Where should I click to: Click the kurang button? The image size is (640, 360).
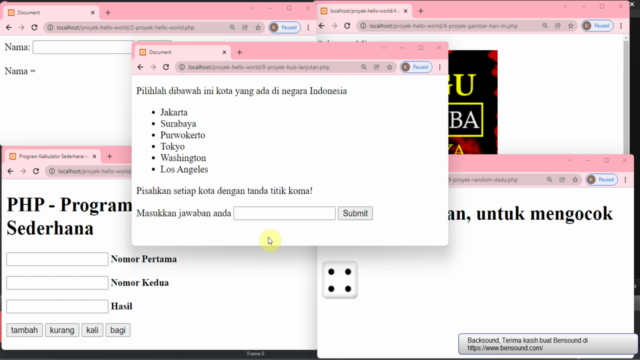point(62,330)
